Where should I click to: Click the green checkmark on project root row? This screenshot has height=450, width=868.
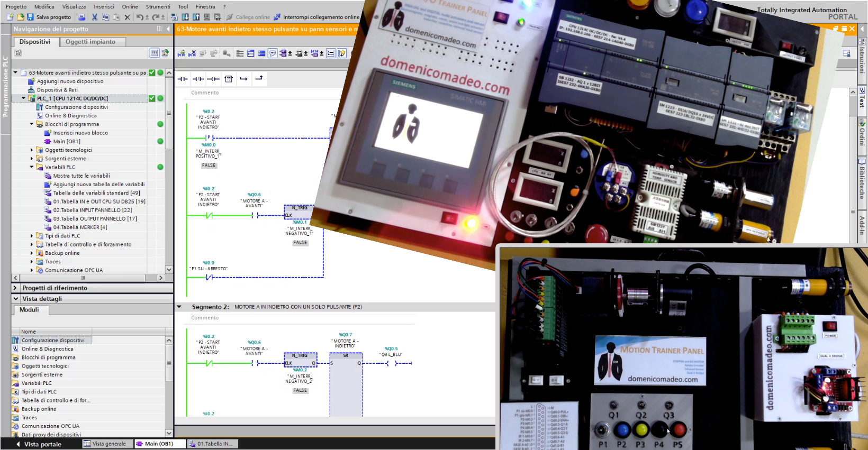(x=152, y=72)
